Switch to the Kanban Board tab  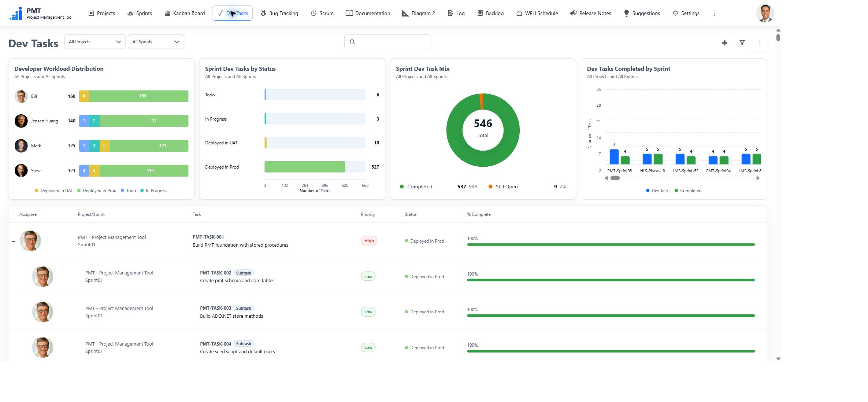coord(185,13)
